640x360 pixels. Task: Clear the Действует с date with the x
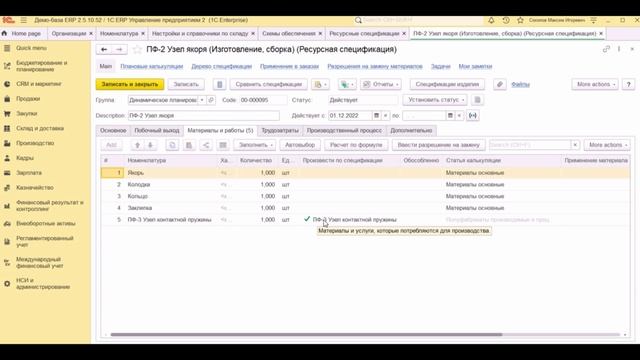[x=385, y=116]
